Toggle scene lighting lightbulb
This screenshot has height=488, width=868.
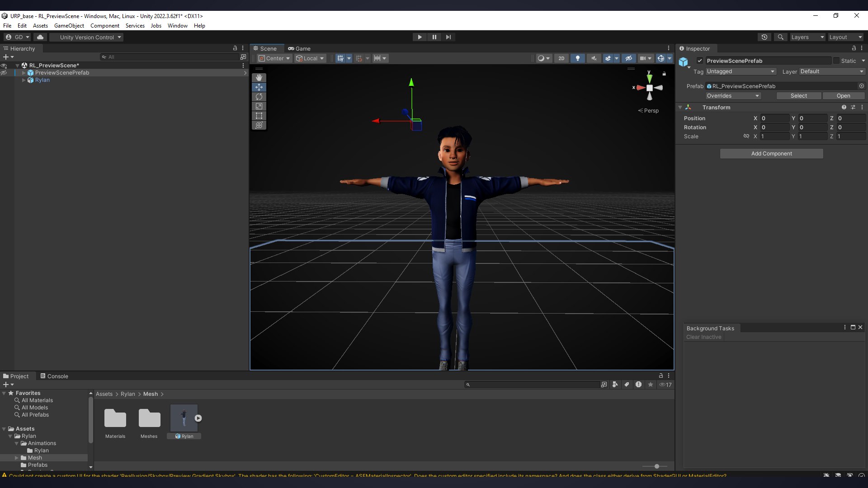pos(577,58)
